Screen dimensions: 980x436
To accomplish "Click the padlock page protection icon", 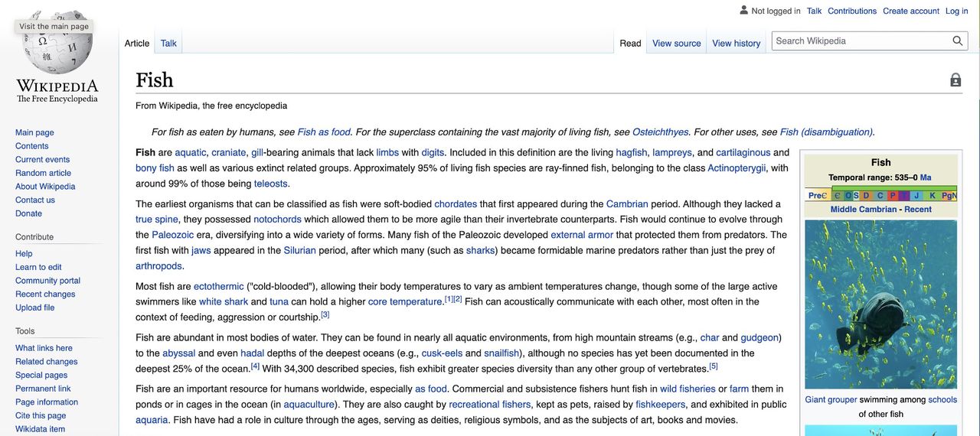I will [955, 80].
